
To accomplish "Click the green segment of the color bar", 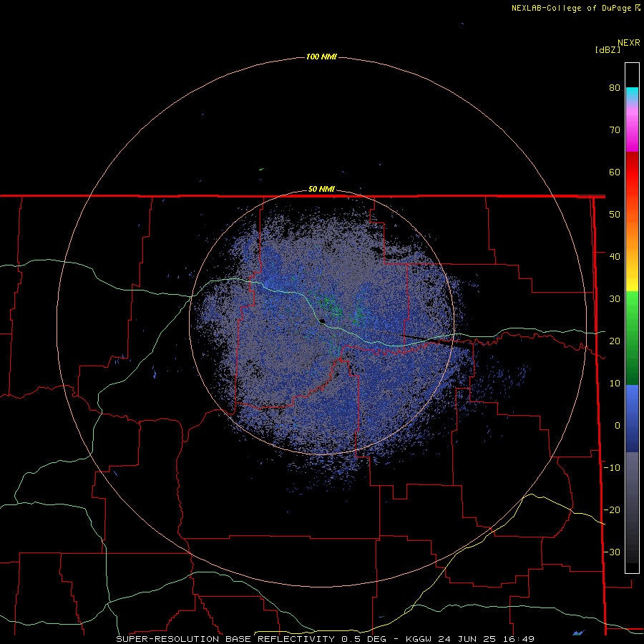I will coord(632,338).
